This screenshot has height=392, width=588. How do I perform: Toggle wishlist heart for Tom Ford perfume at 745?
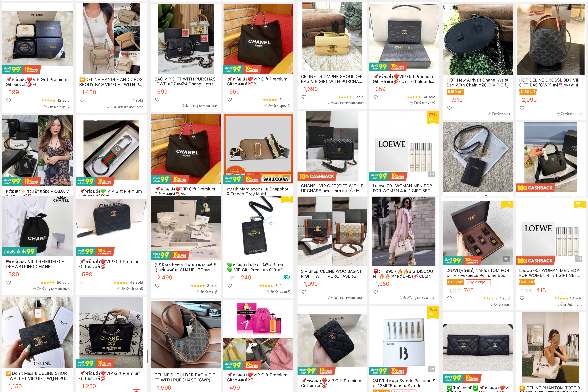(449, 298)
